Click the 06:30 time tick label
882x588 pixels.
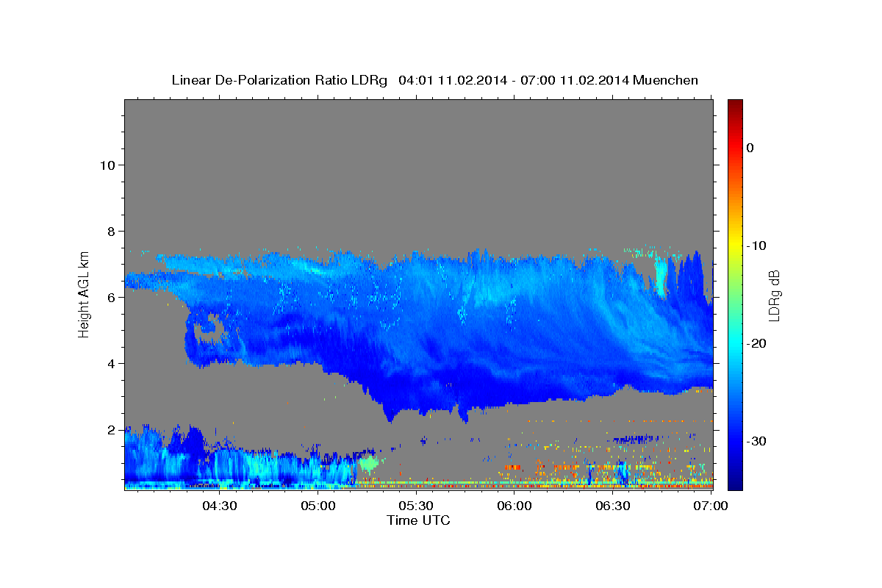point(613,506)
